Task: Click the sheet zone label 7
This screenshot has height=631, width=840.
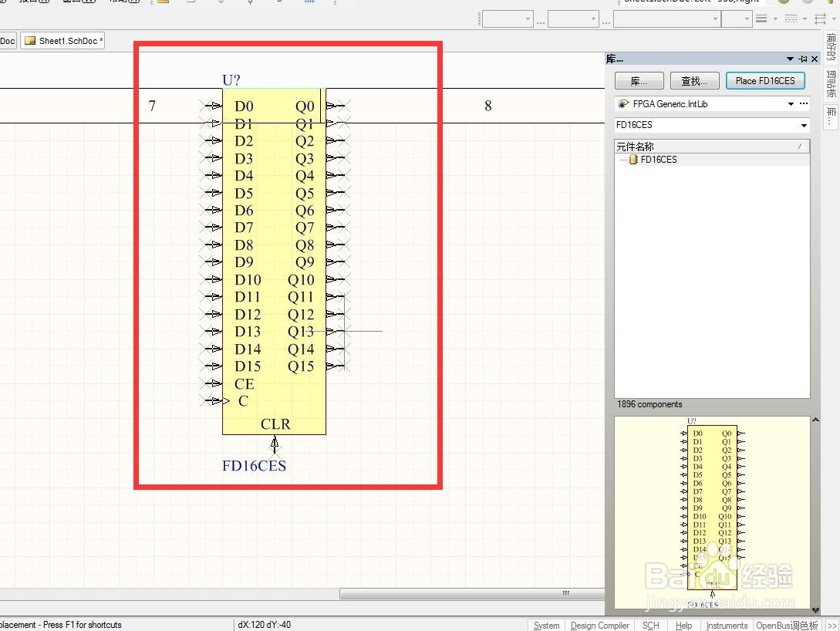Action: pyautogui.click(x=152, y=106)
